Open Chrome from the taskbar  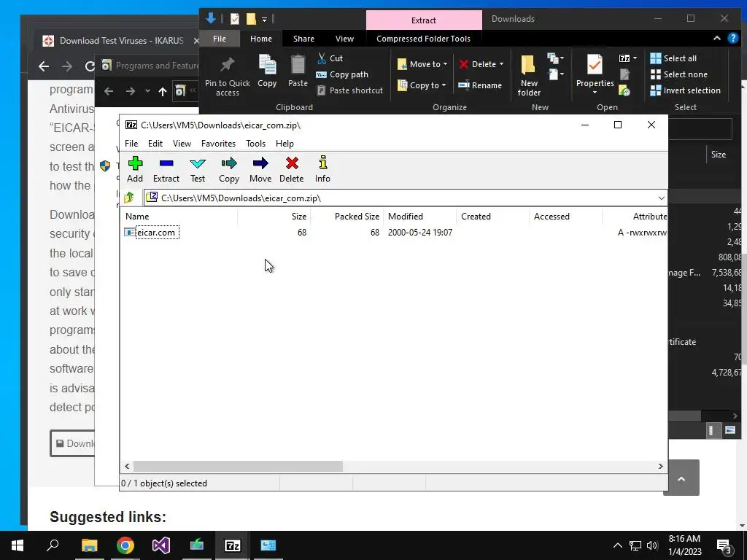pos(125,545)
